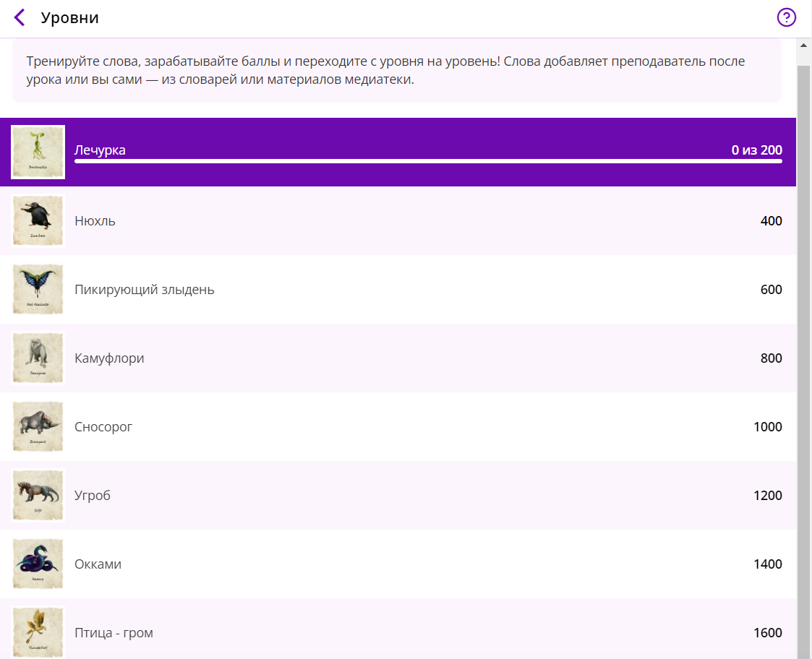Viewport: 812px width, 659px height.
Task: Click the Лечурка progress bar
Action: click(x=428, y=162)
